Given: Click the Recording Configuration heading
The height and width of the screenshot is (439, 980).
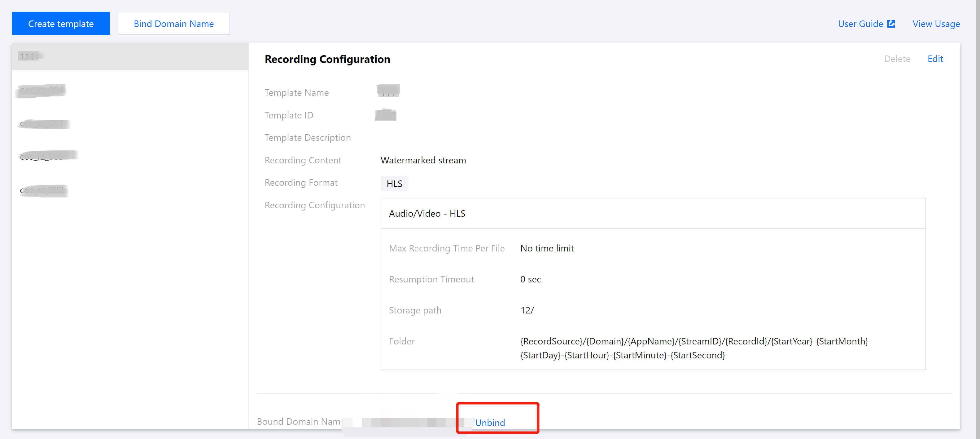Looking at the screenshot, I should point(327,59).
